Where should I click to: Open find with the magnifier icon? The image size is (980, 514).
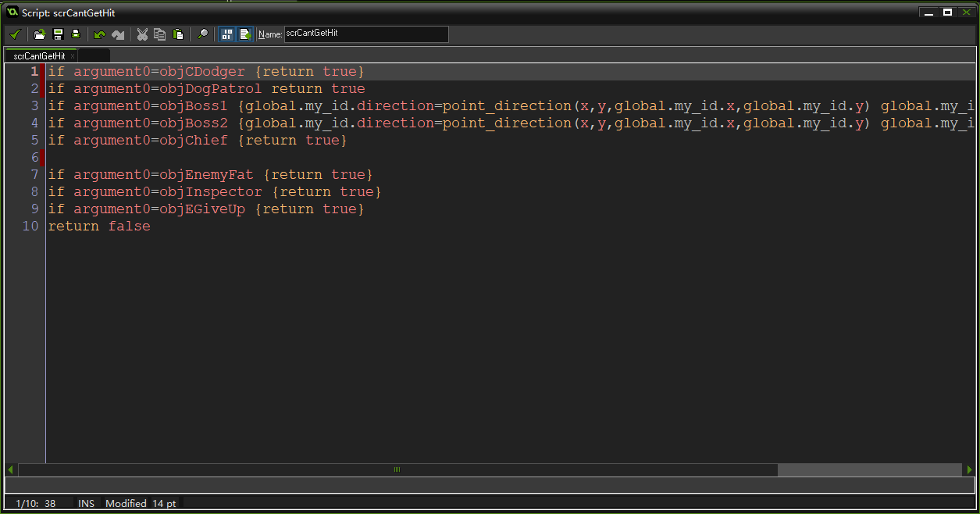[x=202, y=34]
